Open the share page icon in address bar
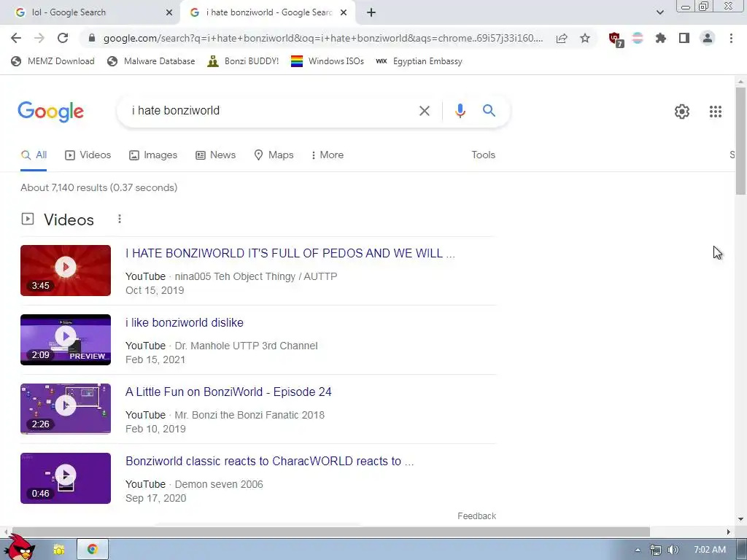The width and height of the screenshot is (747, 560). pyautogui.click(x=562, y=38)
